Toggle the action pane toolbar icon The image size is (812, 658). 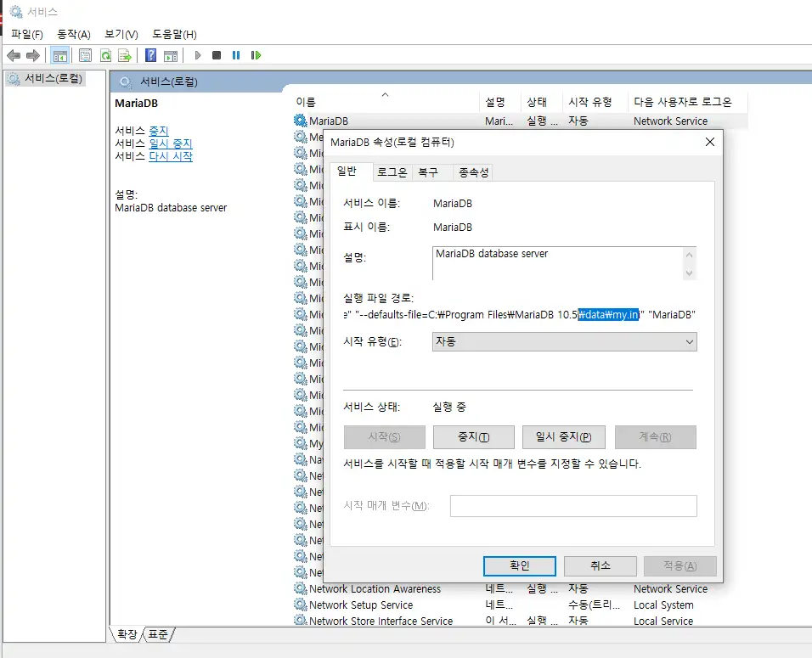pos(171,55)
